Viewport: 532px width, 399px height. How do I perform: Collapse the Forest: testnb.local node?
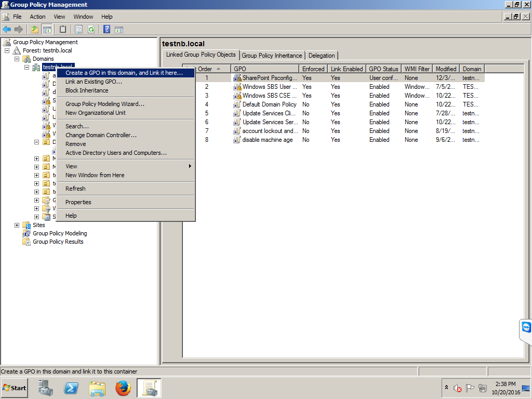click(x=7, y=50)
